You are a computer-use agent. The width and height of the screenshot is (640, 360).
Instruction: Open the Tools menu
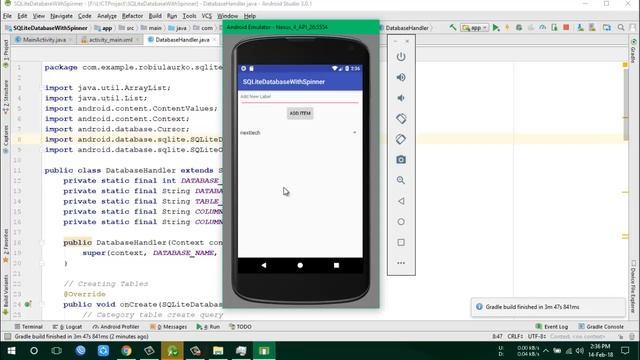pyautogui.click(x=189, y=16)
